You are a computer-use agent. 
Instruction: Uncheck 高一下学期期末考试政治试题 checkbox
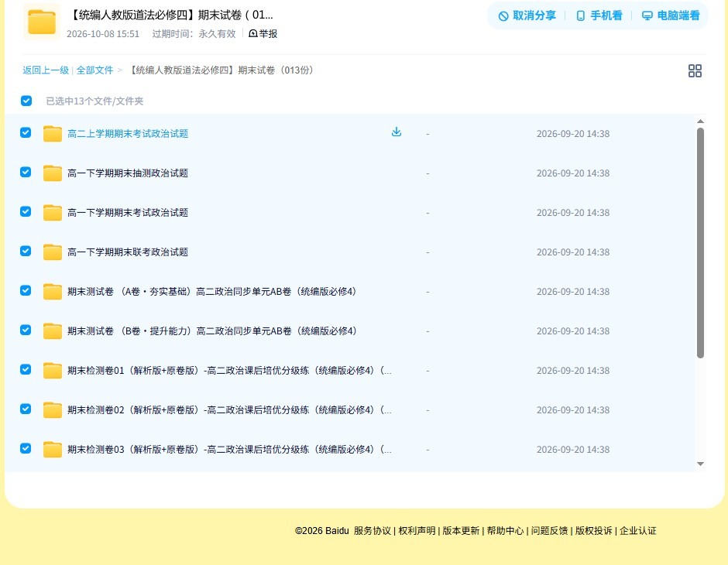click(x=26, y=211)
